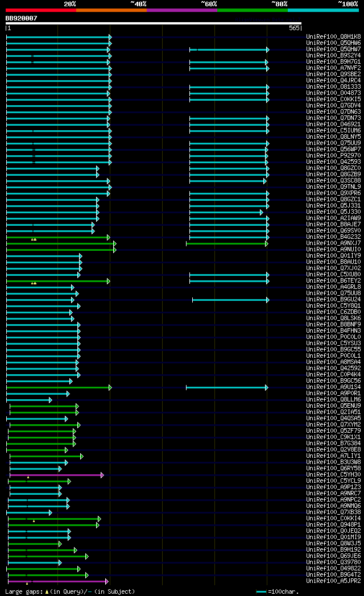This screenshot has height=596, width=364.
Task: Click the white query sequence bar under BB920007
Action: click(154, 23)
